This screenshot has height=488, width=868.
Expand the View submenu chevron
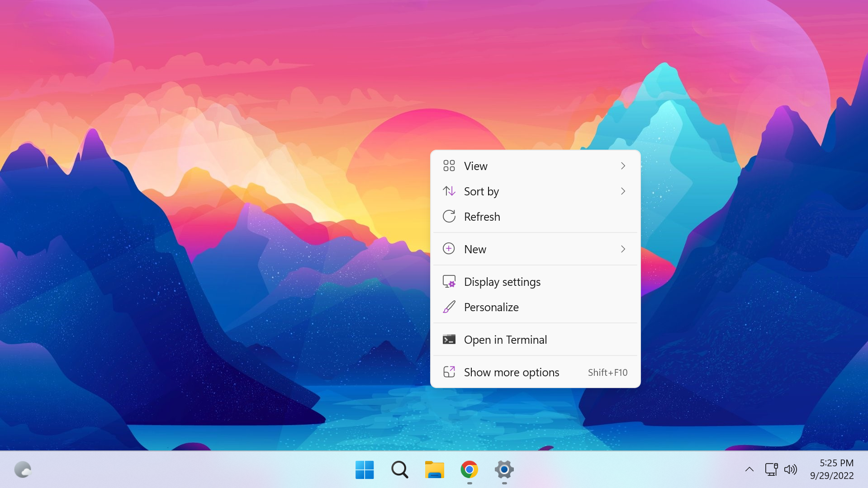[623, 166]
